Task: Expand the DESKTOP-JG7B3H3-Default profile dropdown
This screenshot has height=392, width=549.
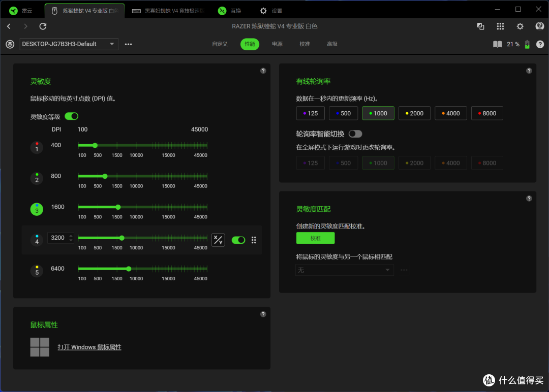Action: 69,44
